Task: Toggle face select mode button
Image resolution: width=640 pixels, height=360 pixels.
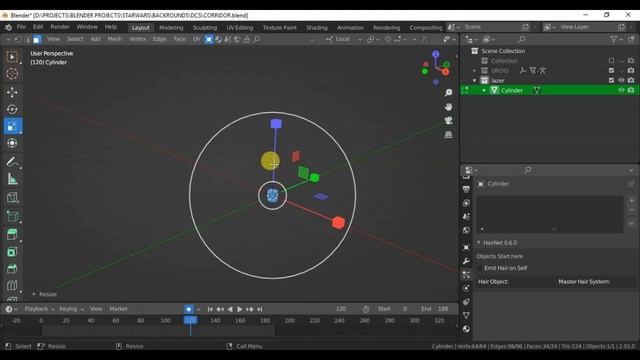Action: point(36,40)
